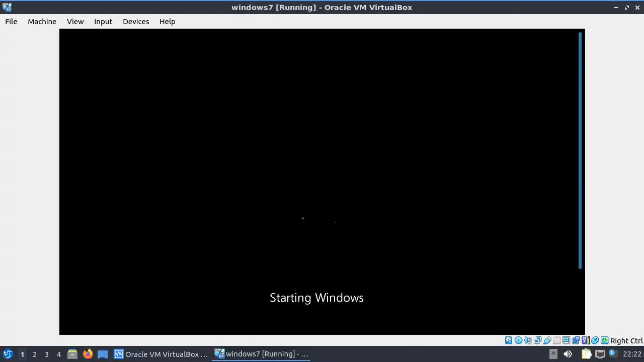Switch to Oracle VM VirtualBox Manager window

[161, 354]
